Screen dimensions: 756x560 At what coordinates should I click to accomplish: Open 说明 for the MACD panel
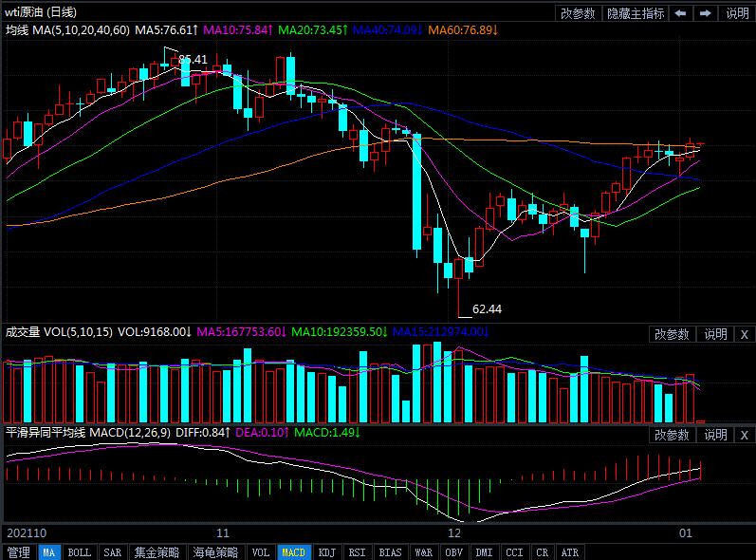[714, 435]
